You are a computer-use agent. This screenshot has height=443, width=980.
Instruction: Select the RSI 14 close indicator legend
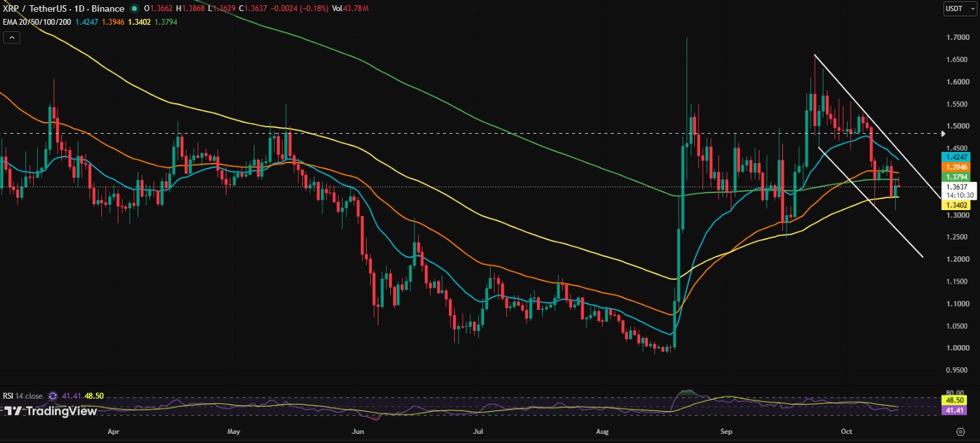pos(23,395)
